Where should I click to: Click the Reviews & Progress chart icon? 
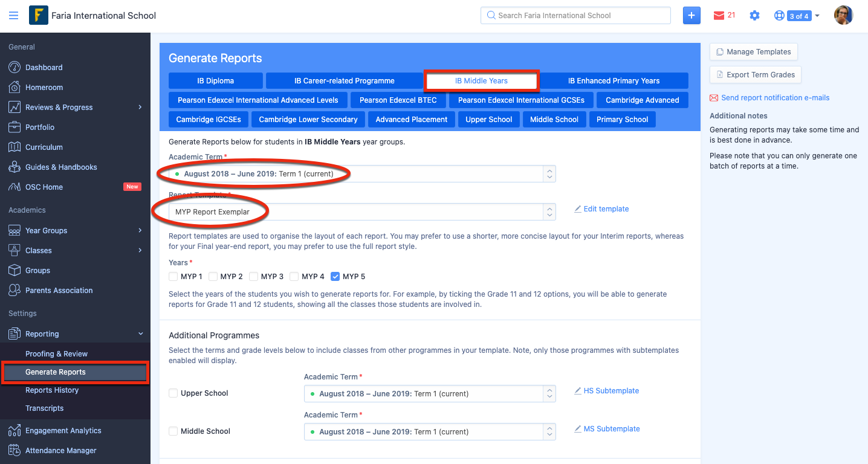click(x=15, y=108)
